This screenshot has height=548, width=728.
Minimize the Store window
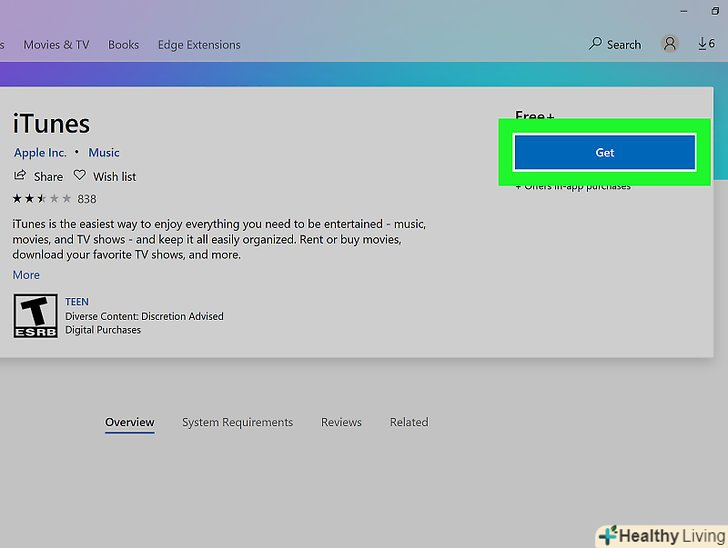click(x=683, y=11)
